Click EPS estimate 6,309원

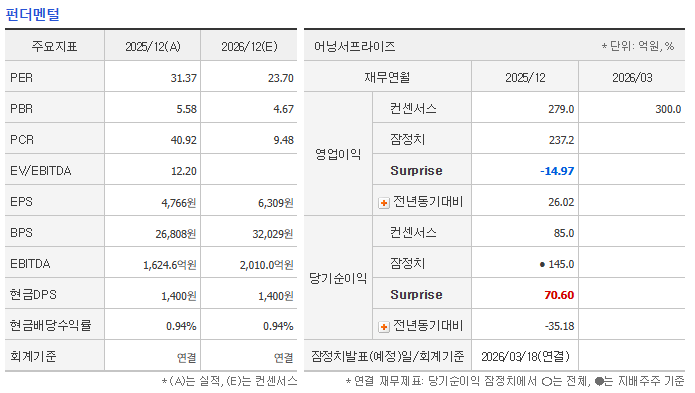point(276,203)
